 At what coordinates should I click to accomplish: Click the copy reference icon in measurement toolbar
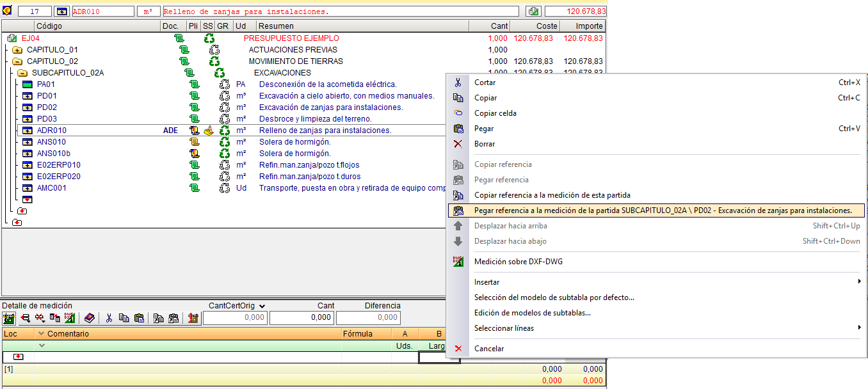[158, 318]
